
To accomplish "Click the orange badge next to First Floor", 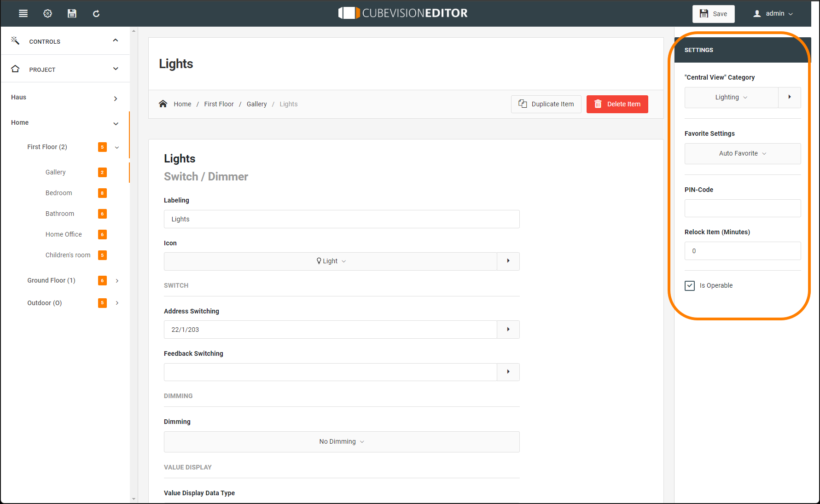I will coord(102,147).
